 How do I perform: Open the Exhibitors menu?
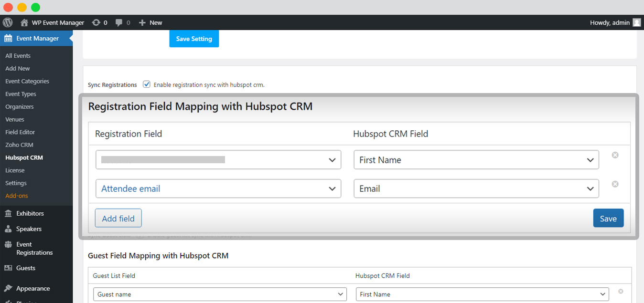[36, 213]
